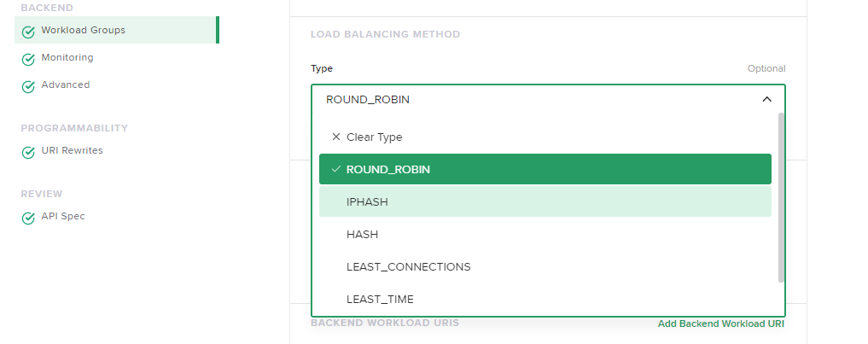Click the API Spec check icon
The width and height of the screenshot is (868, 344).
point(28,218)
